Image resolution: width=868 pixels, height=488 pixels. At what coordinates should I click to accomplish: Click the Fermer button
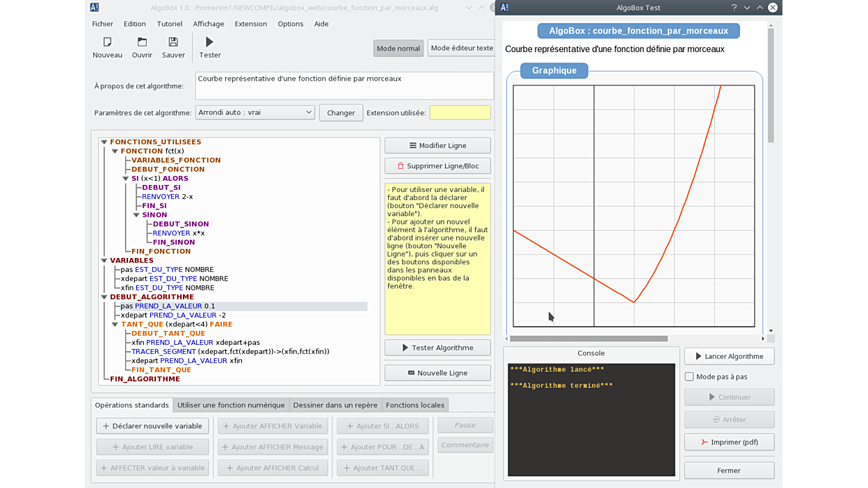729,471
